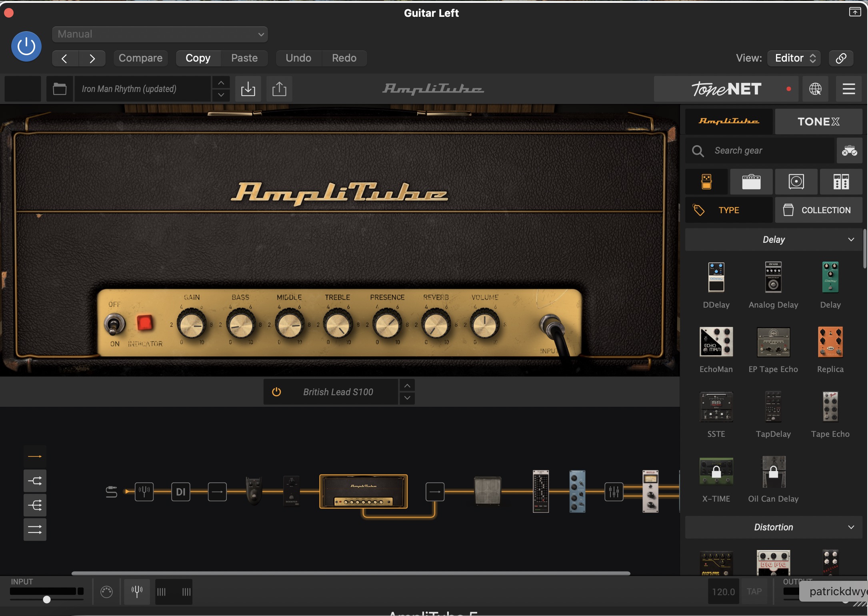The height and width of the screenshot is (616, 868).
Task: Click the amp MIDDLE knob
Action: pos(290,324)
